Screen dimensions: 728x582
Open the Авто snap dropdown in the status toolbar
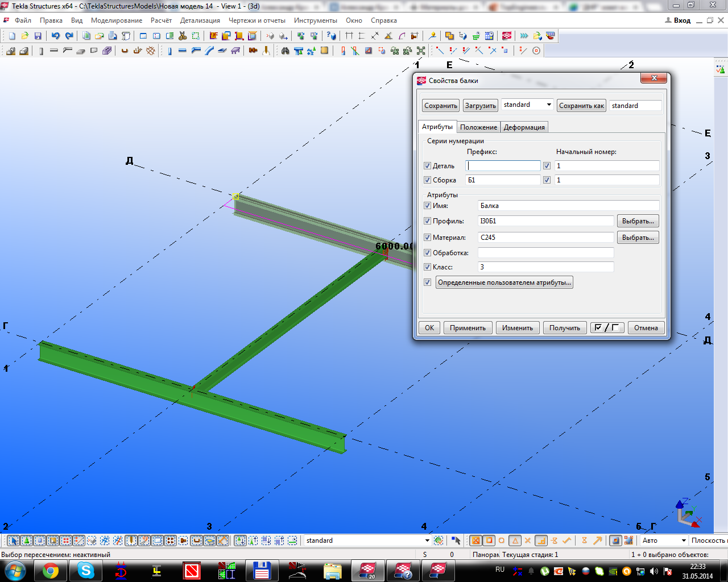pos(683,541)
